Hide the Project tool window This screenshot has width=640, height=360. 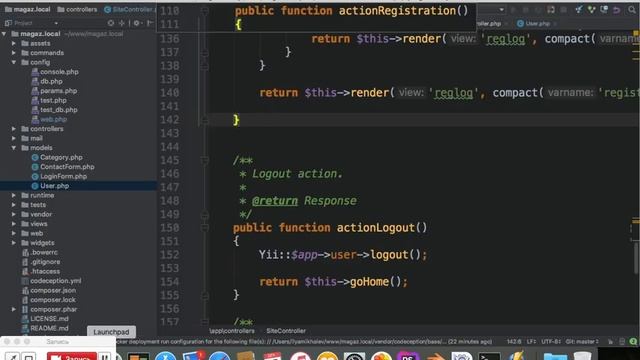pos(150,23)
